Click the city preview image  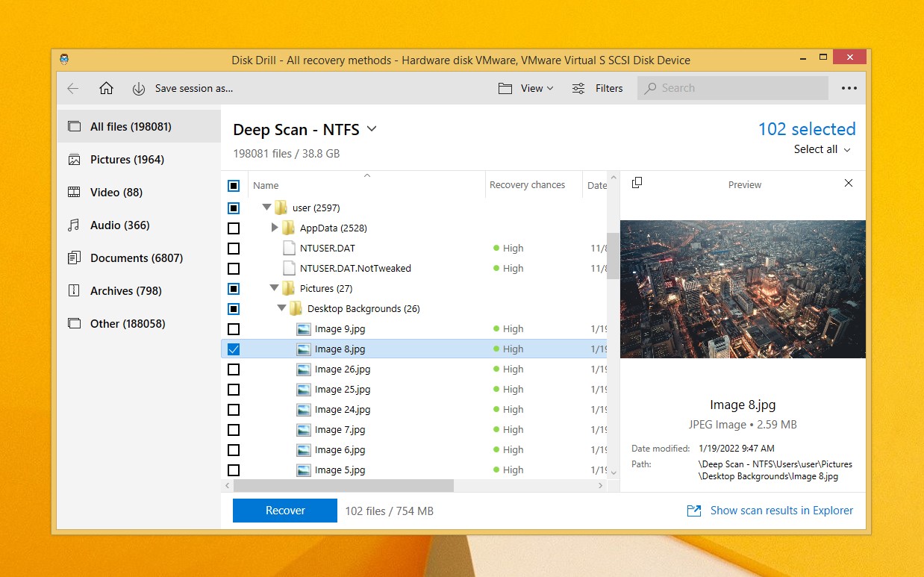pyautogui.click(x=743, y=289)
